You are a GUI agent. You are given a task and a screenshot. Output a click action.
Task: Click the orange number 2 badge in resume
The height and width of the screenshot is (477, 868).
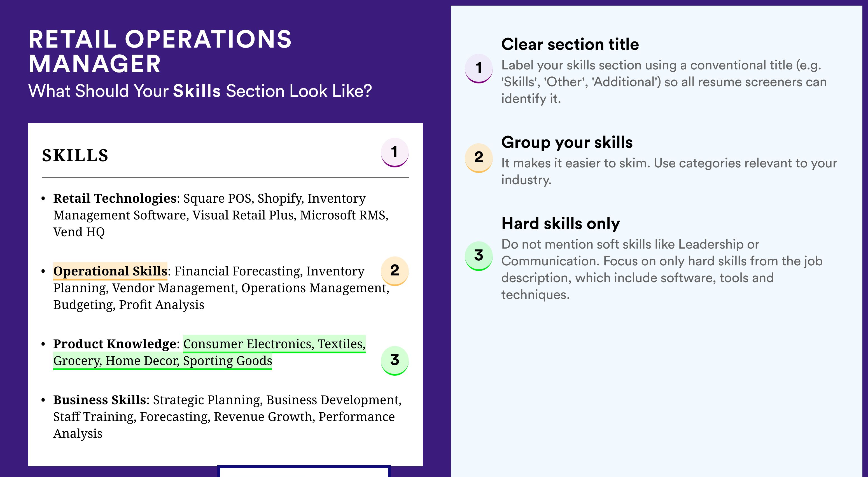(x=395, y=271)
